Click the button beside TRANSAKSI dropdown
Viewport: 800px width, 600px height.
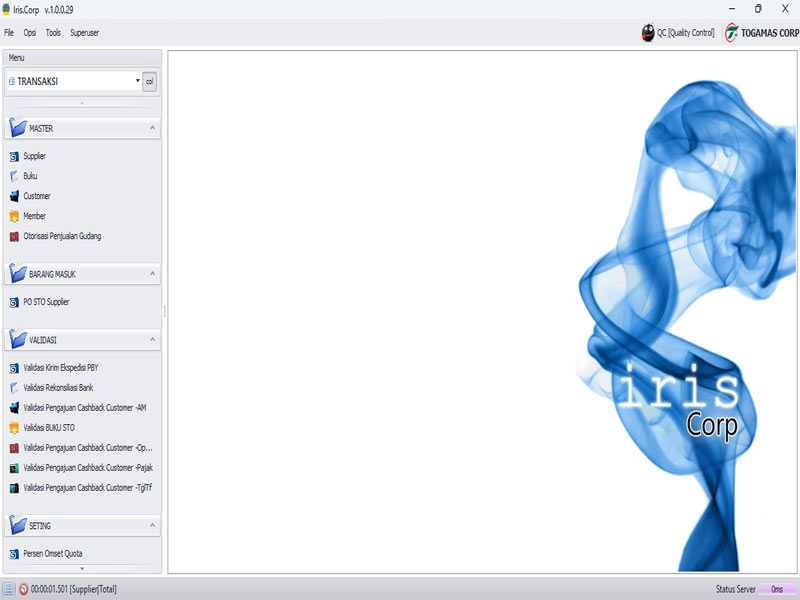(x=150, y=81)
